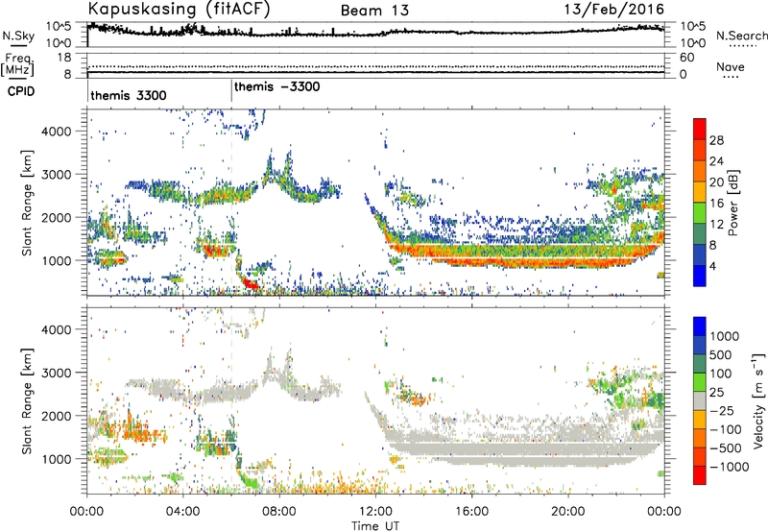This screenshot has width=768, height=532.
Task: Click the "-25" tick on Velocity color bar
Action: tap(722, 410)
